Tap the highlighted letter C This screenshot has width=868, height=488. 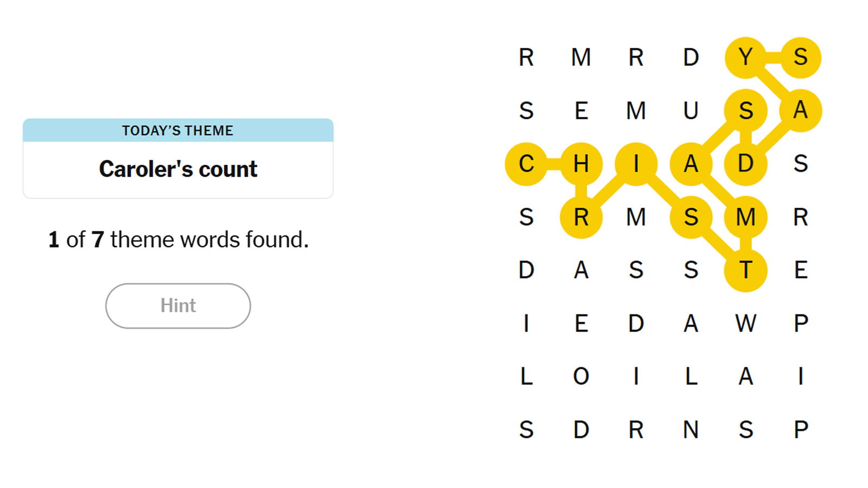(x=526, y=164)
